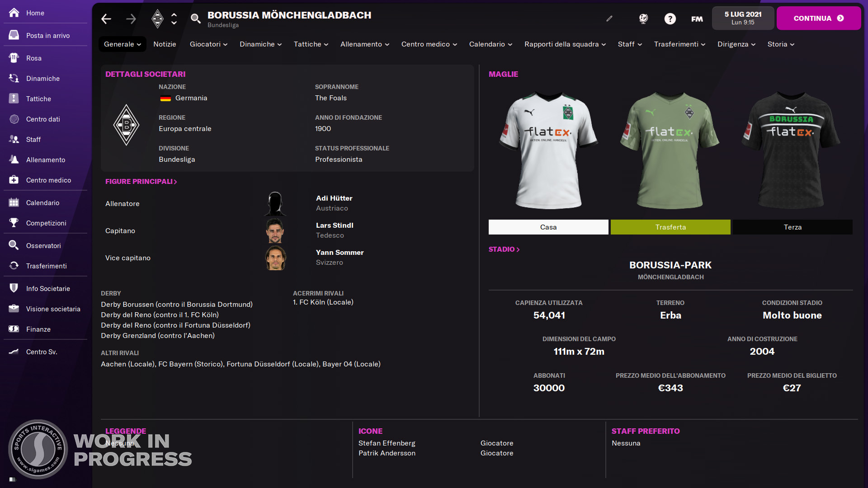Image resolution: width=868 pixels, height=488 pixels.
Task: Click the Staff sidebar icon
Action: tap(14, 139)
